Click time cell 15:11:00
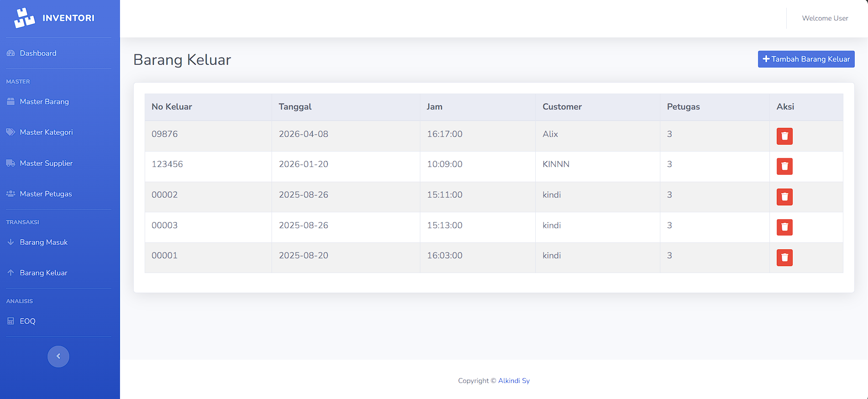The image size is (868, 399). [x=478, y=197]
